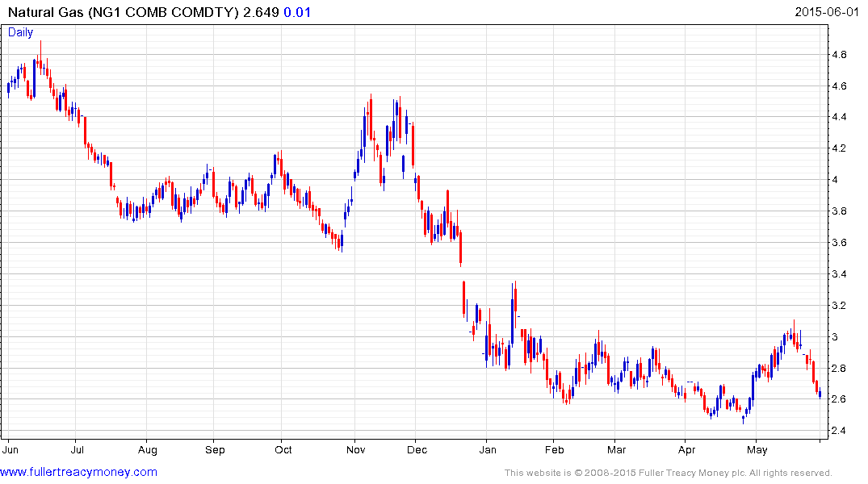Click the 'Oct' month label on the x-axis
This screenshot has width=868, height=484.
click(x=283, y=449)
